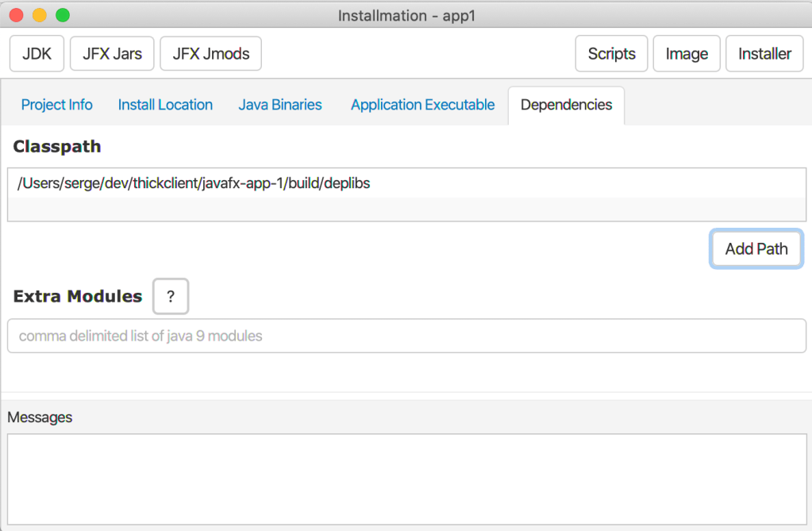Select the Application Executable tab
This screenshot has width=812, height=531.
point(422,105)
